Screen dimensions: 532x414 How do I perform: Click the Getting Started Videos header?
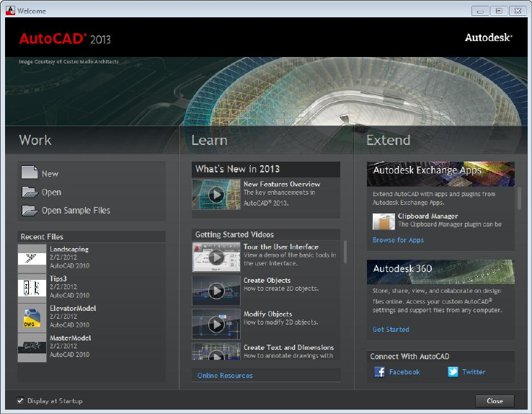pyautogui.click(x=266, y=234)
